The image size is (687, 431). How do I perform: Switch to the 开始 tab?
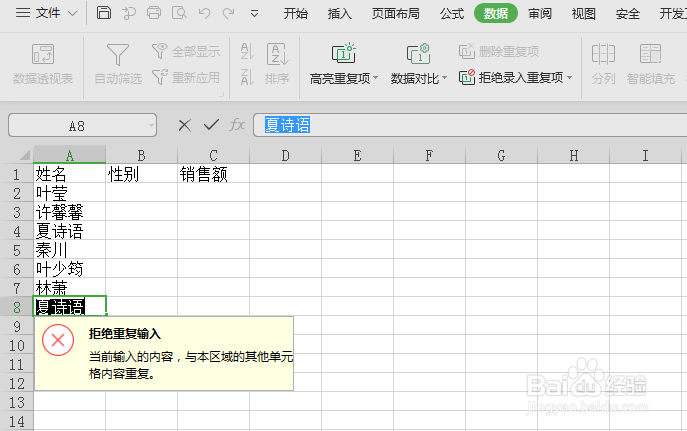point(295,14)
